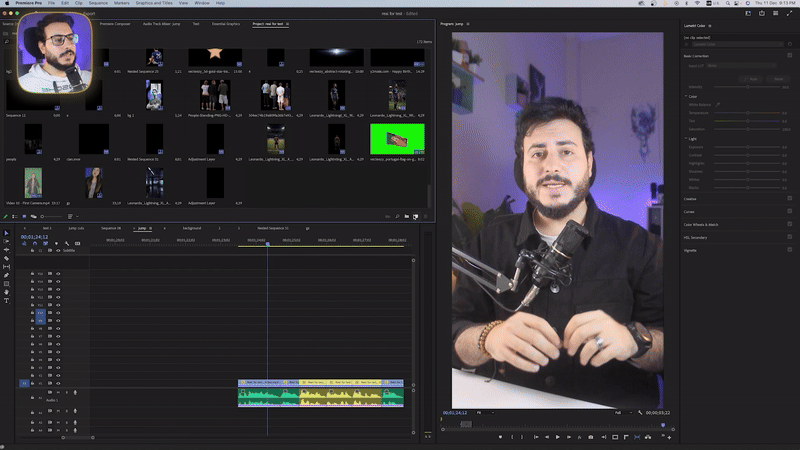The height and width of the screenshot is (450, 800).
Task: Toggle the Basic Correction checkbox
Action: [x=790, y=54]
